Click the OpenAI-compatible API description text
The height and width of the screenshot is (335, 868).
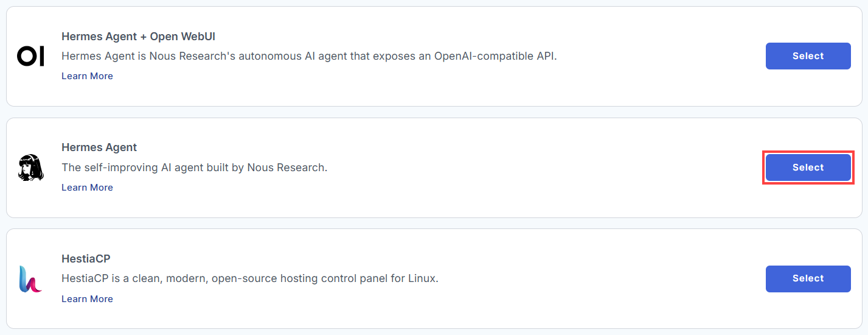[309, 56]
